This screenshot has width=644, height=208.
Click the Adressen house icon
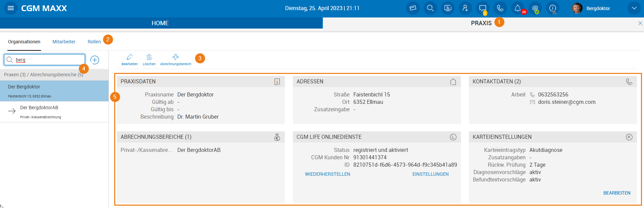(x=453, y=82)
